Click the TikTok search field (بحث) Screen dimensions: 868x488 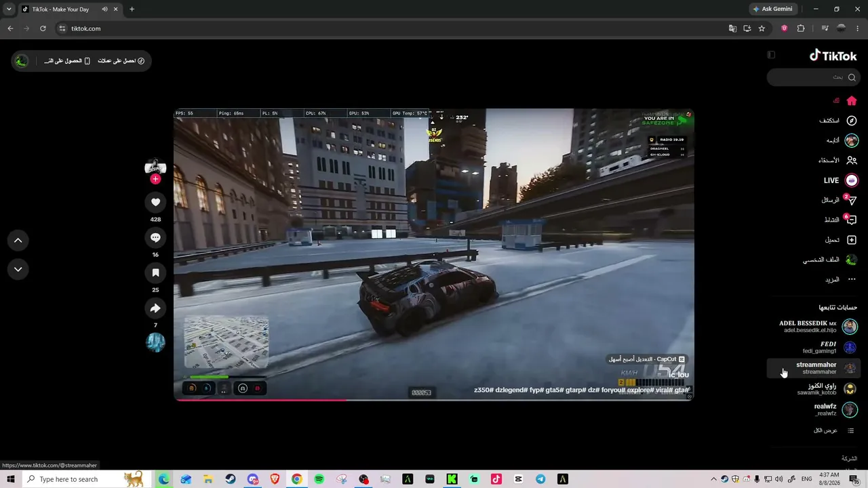814,77
